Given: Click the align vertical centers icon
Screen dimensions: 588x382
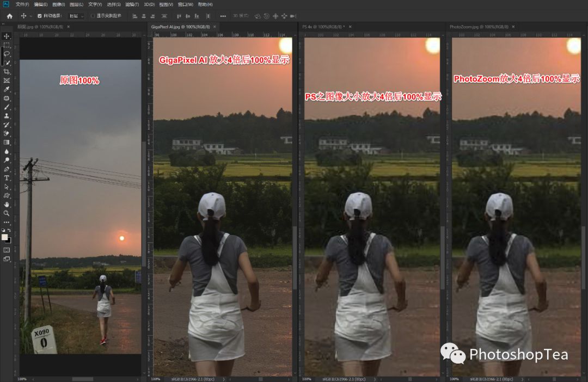Looking at the screenshot, I should click(187, 16).
